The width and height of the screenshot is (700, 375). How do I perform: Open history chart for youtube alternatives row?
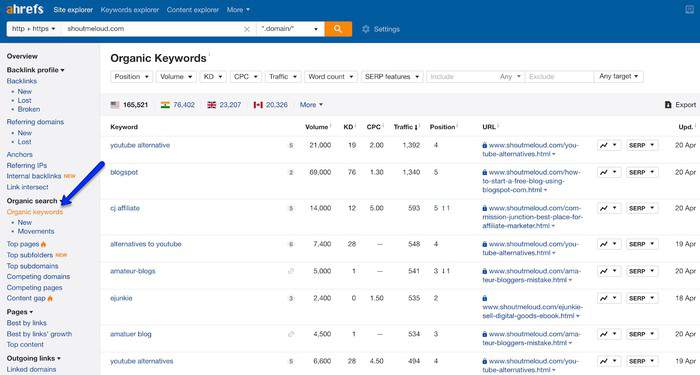609,361
